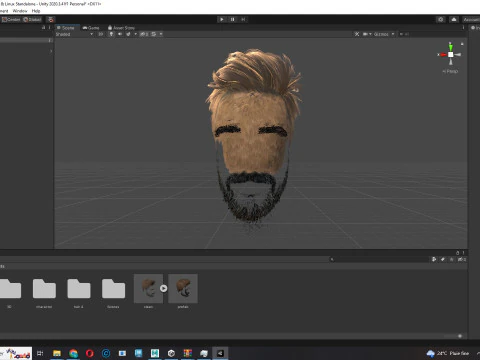Open the Shaded draw mode dropdown
Viewport: 480px width, 360px height.
point(74,34)
